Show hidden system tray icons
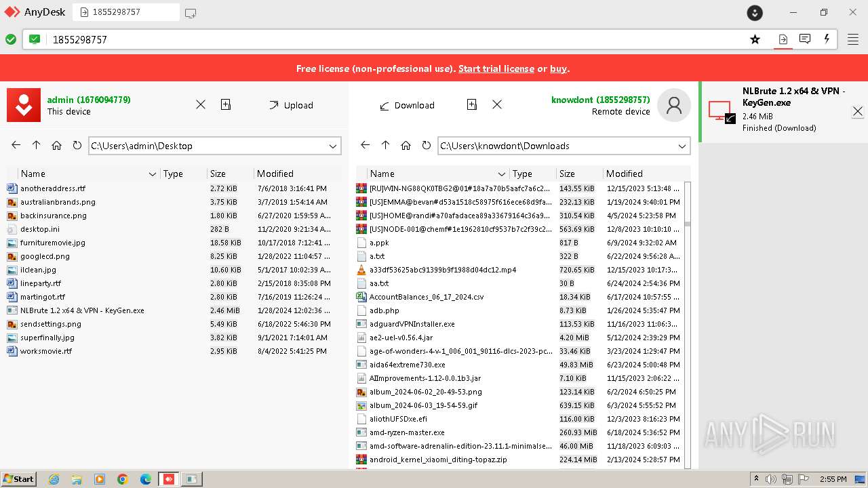 (757, 479)
